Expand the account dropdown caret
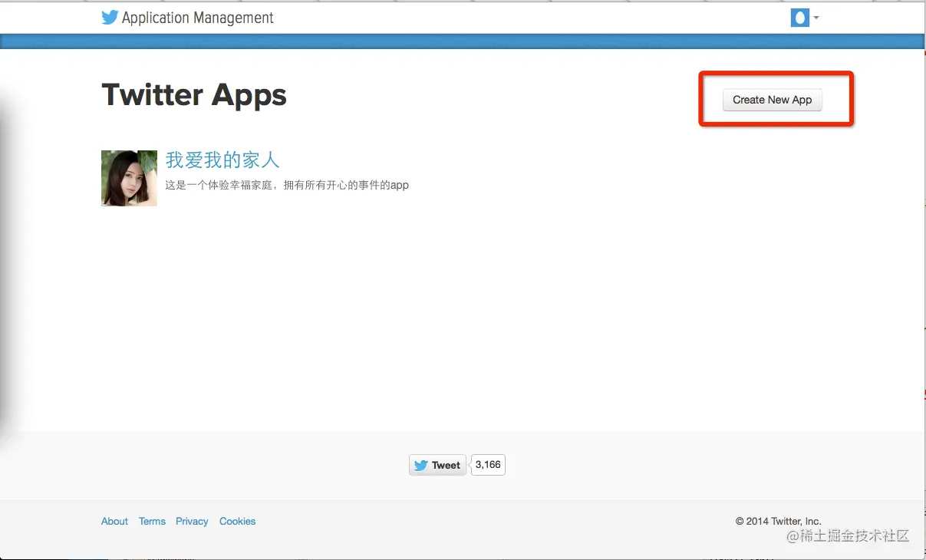Screen dimensions: 926x560 (x=816, y=18)
